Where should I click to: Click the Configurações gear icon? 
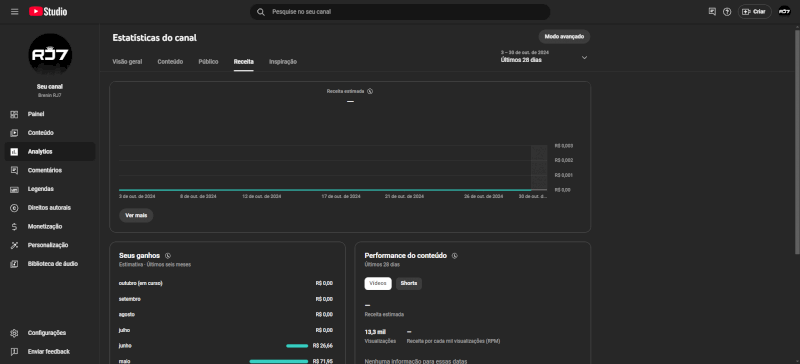(14, 333)
